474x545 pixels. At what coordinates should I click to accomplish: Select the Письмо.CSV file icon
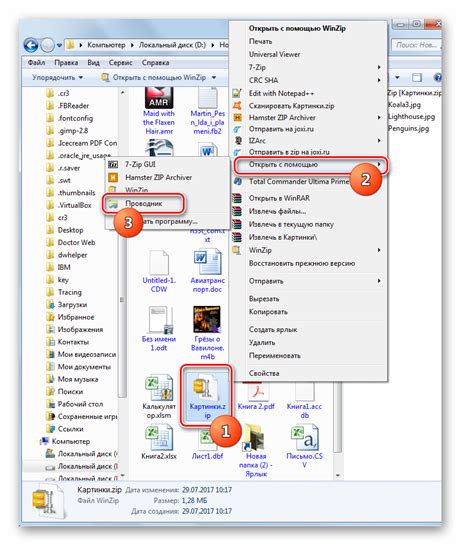point(304,438)
